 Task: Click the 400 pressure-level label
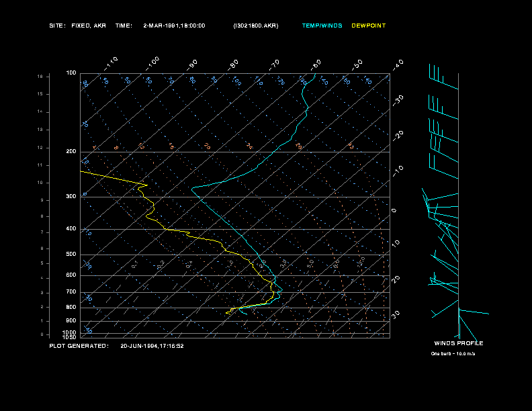(71, 228)
